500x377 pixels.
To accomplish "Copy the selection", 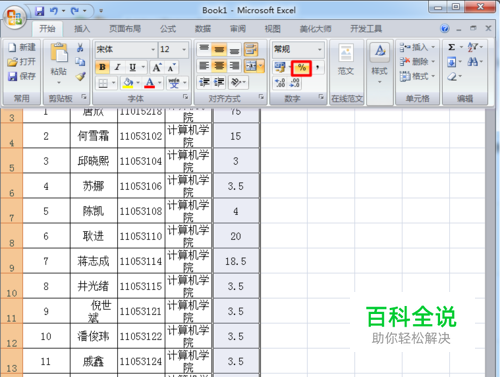I will click(80, 62).
